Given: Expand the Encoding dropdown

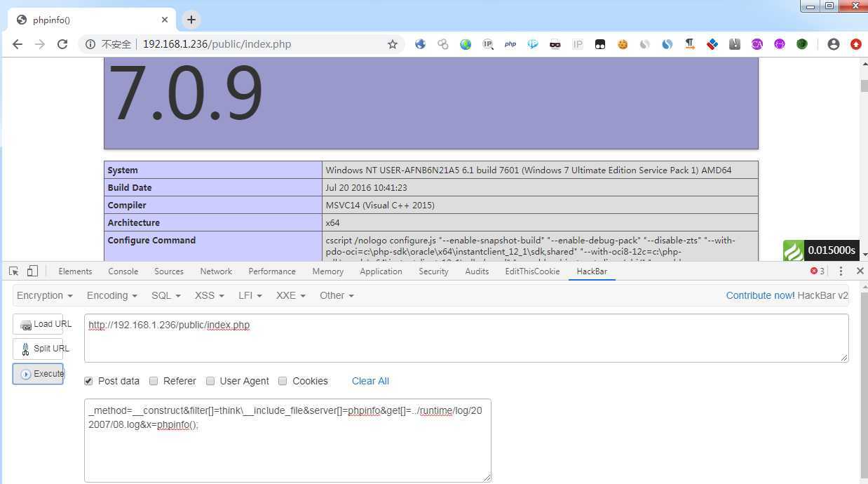Looking at the screenshot, I should [x=112, y=295].
